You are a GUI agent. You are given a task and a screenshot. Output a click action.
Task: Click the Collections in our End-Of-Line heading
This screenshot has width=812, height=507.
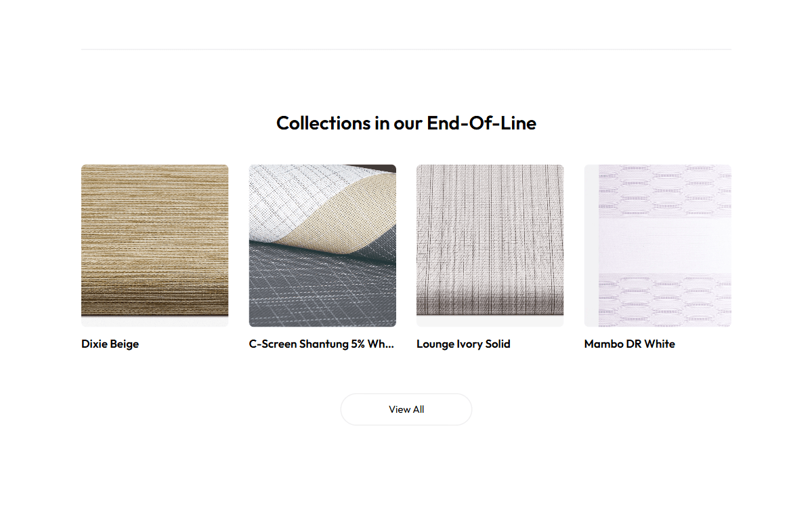click(406, 123)
